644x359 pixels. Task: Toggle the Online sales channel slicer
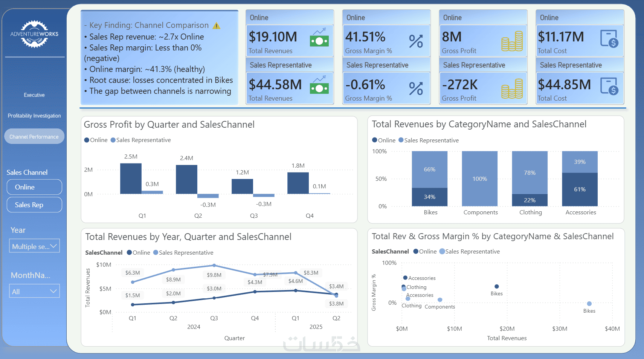click(x=34, y=187)
